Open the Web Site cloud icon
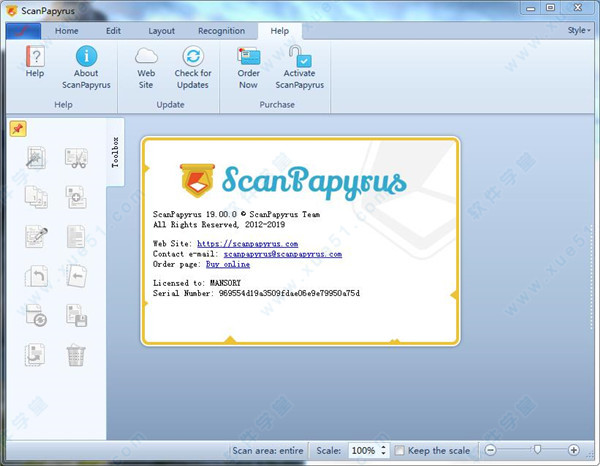The width and height of the screenshot is (600, 466). pyautogui.click(x=146, y=56)
